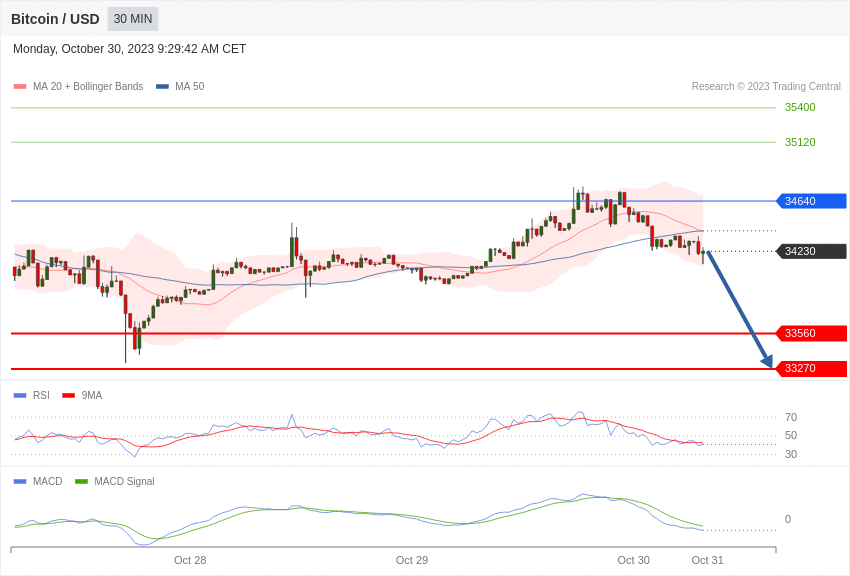Click the green MACD Signal legend swatch
The height and width of the screenshot is (576, 850).
[81, 481]
